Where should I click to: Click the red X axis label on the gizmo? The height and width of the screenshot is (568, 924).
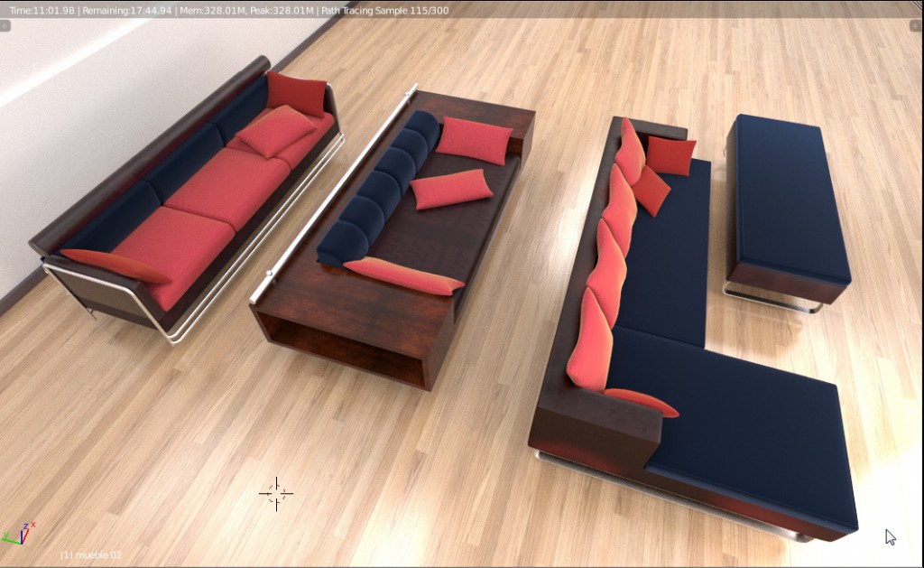point(32,525)
